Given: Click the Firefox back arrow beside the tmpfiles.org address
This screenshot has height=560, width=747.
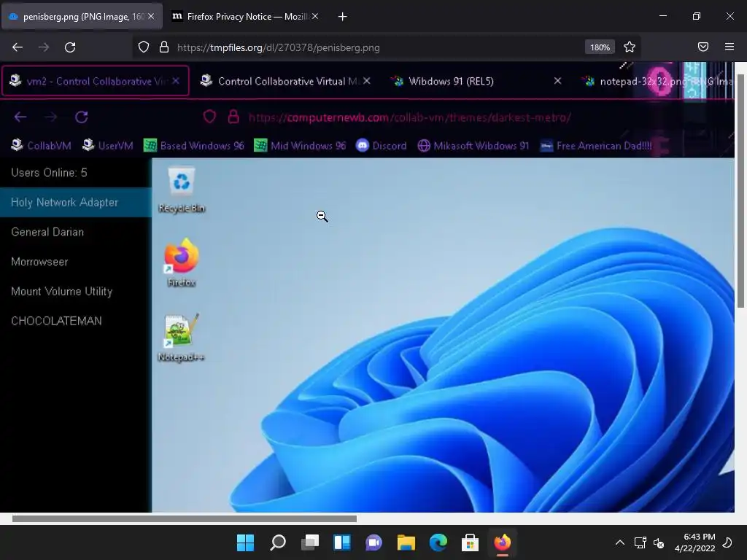Looking at the screenshot, I should [x=18, y=47].
